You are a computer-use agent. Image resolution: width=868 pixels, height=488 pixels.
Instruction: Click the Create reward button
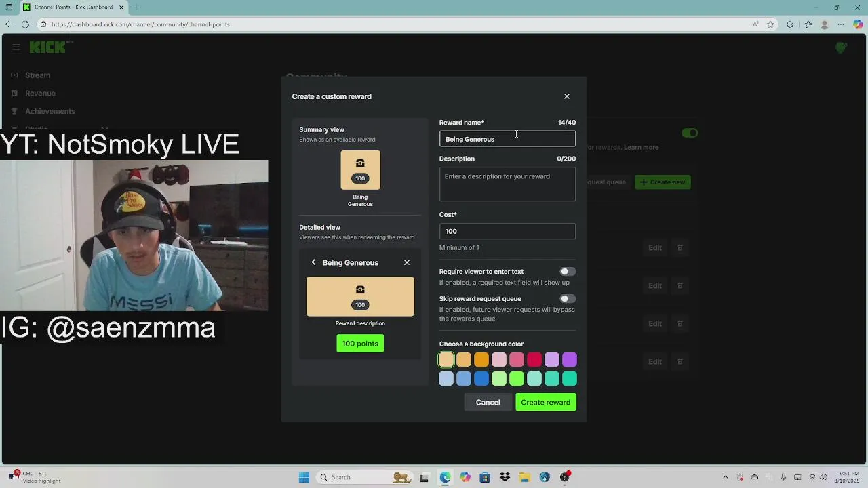click(545, 403)
